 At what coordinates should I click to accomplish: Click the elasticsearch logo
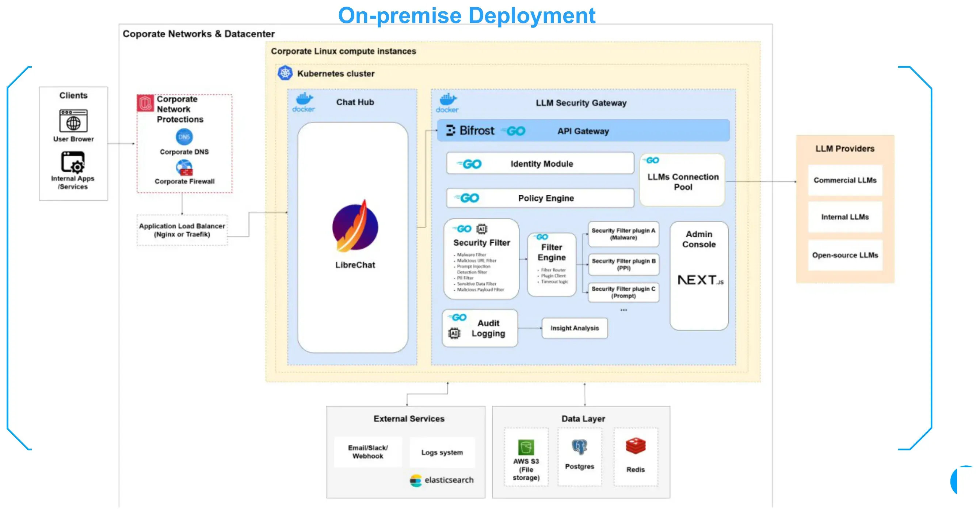click(x=442, y=480)
